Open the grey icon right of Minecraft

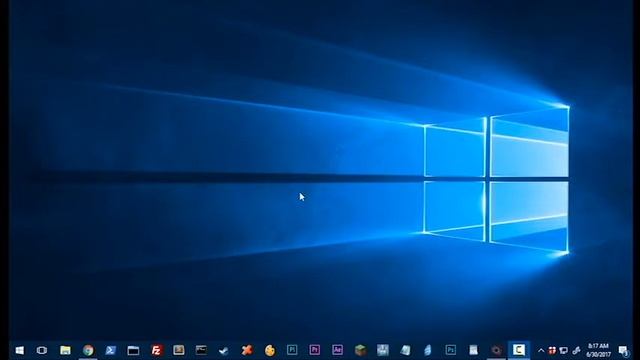(x=382, y=350)
